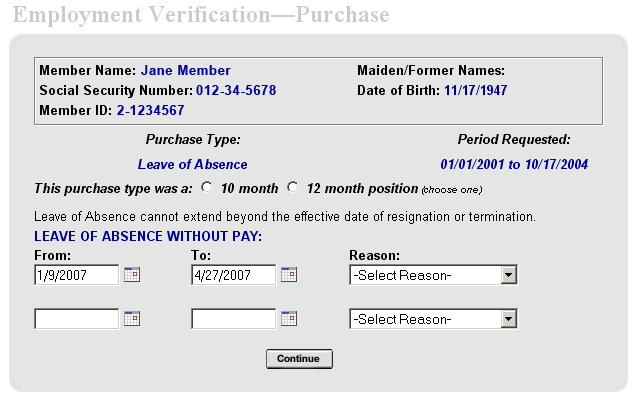The width and height of the screenshot is (636, 398).
Task: Open calendar picker beside 1/9/2007 From date
Action: click(132, 275)
